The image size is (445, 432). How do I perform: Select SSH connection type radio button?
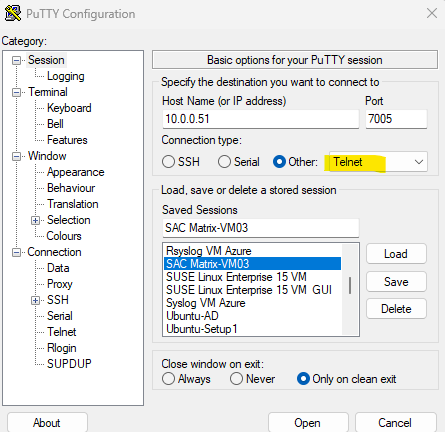[168, 162]
